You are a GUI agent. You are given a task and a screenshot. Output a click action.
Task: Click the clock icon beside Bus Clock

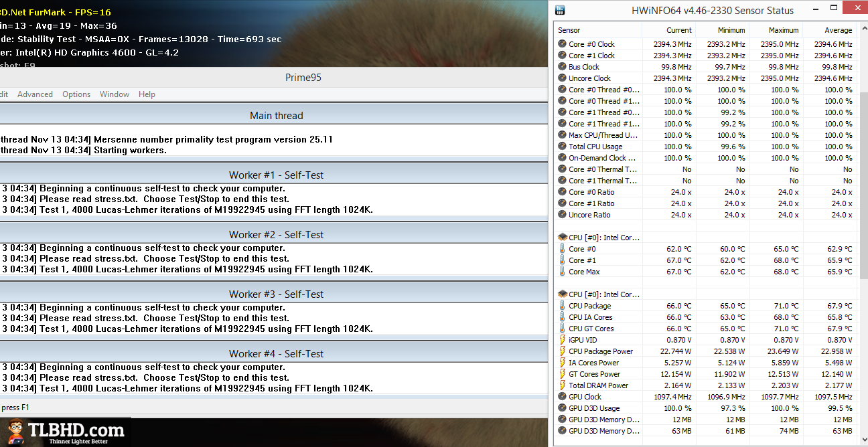click(562, 67)
